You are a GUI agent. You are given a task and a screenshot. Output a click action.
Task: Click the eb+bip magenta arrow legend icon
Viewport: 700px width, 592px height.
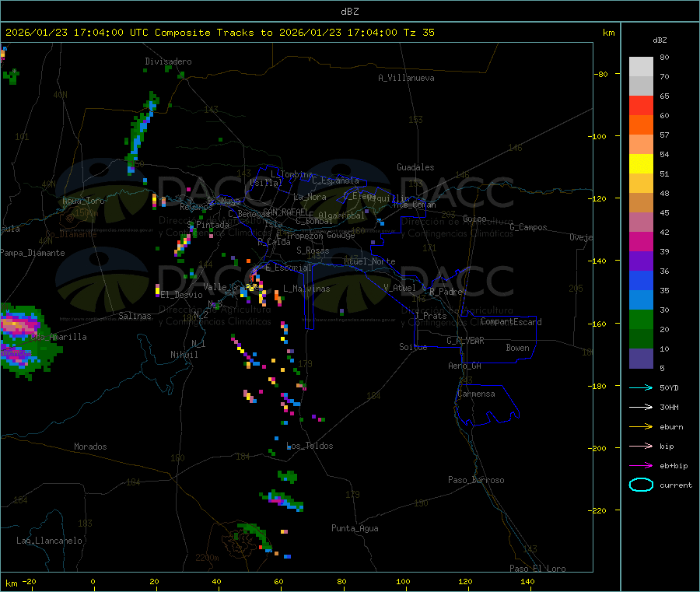coord(641,466)
